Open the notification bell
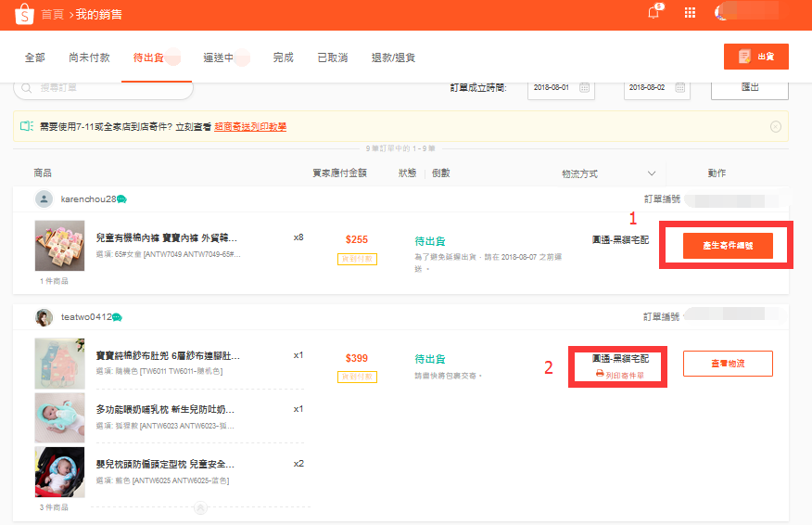 coord(653,13)
